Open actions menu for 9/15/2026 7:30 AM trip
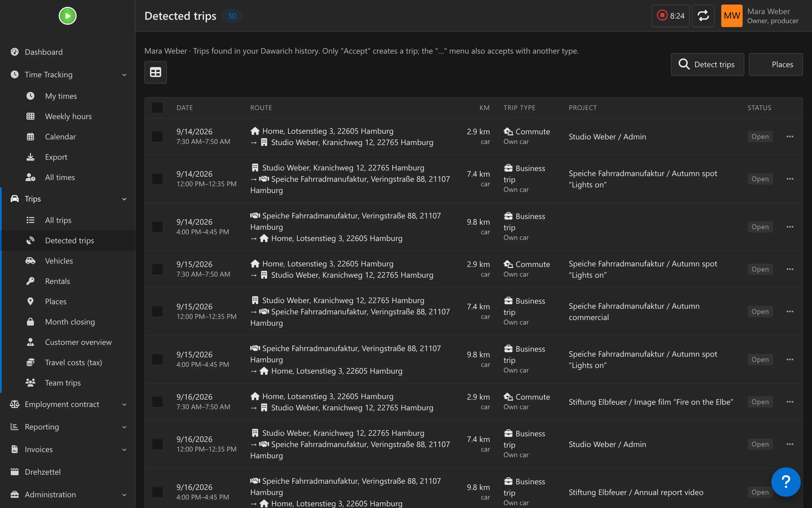Image resolution: width=812 pixels, height=508 pixels. coord(790,269)
